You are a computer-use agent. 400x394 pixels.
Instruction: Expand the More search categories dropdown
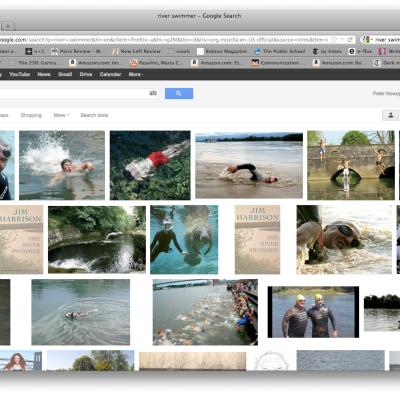61,115
